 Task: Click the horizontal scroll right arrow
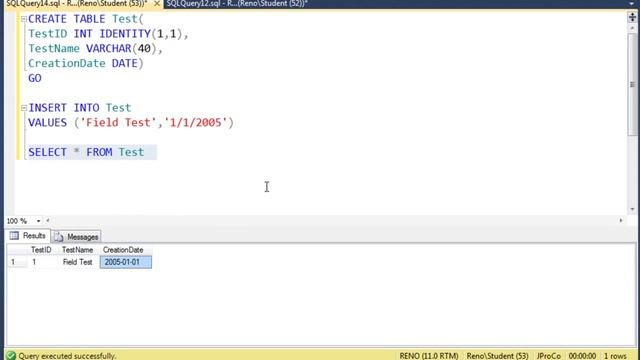(621, 220)
